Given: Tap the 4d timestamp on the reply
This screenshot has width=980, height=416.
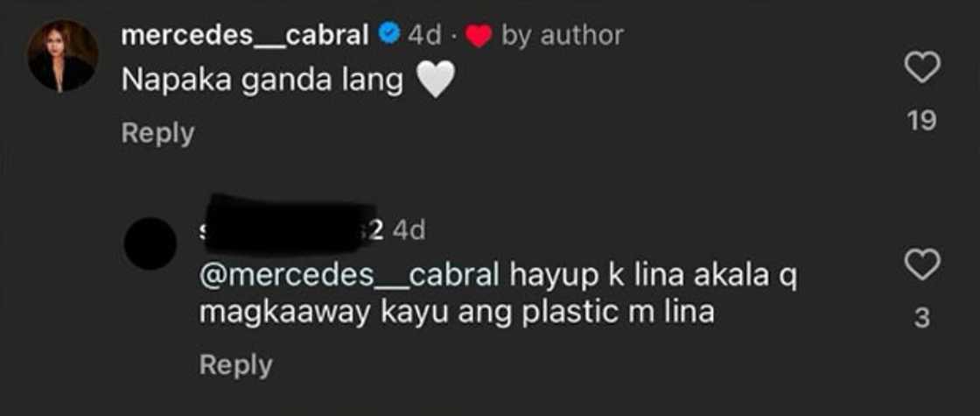Looking at the screenshot, I should tap(410, 231).
